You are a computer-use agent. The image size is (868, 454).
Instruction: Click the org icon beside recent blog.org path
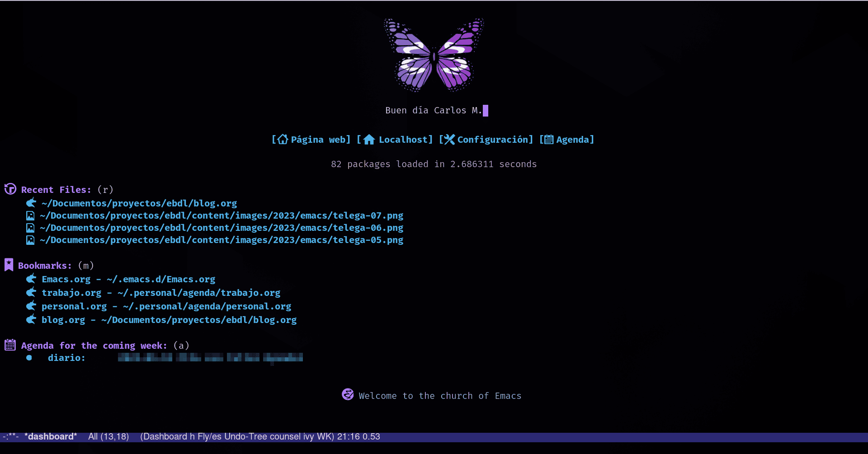pyautogui.click(x=31, y=202)
